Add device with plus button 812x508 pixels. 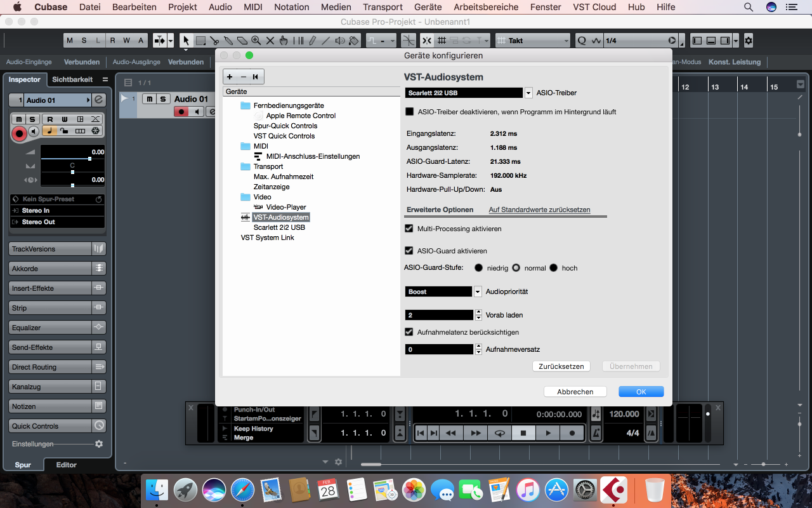click(x=230, y=77)
